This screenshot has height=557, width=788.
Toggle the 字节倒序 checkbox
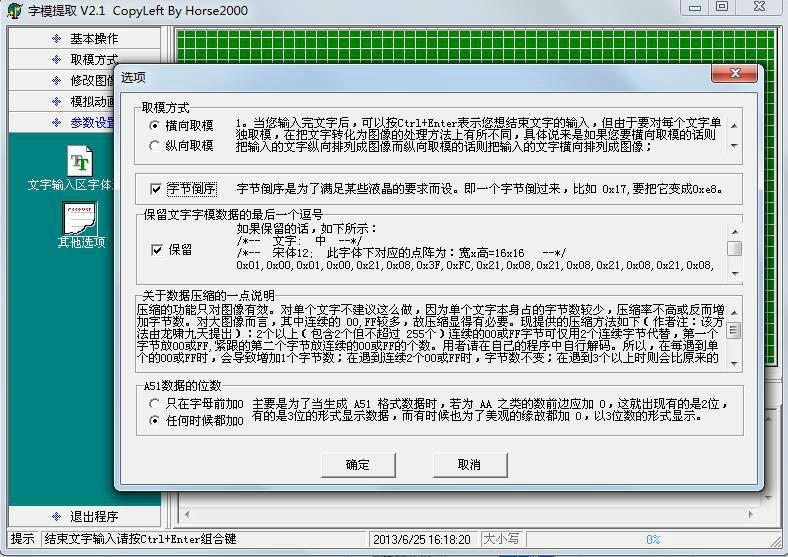click(156, 188)
